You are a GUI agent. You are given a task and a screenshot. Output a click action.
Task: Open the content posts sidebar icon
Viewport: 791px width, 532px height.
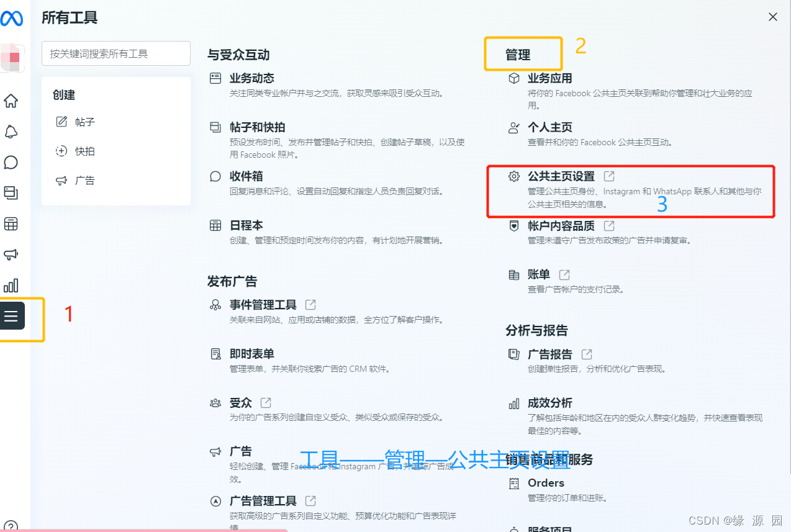click(11, 193)
